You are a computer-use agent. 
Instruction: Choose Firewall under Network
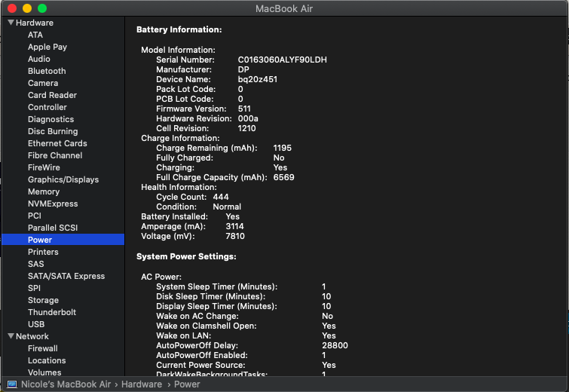(43, 348)
